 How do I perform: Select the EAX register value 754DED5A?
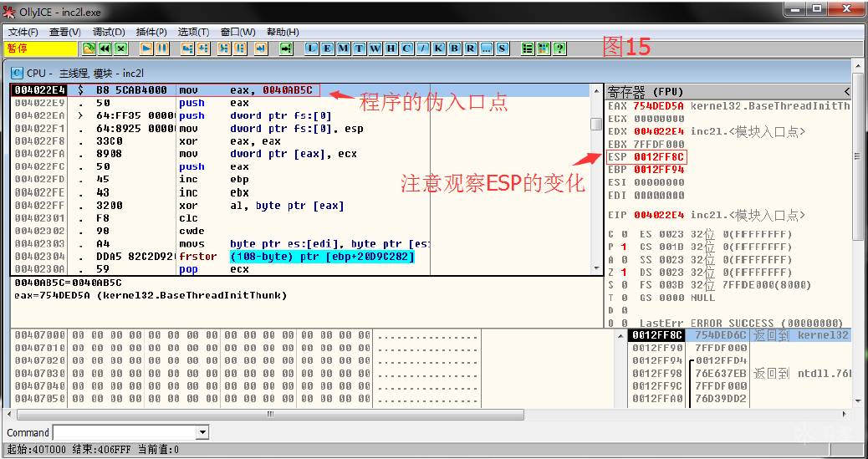coord(659,105)
